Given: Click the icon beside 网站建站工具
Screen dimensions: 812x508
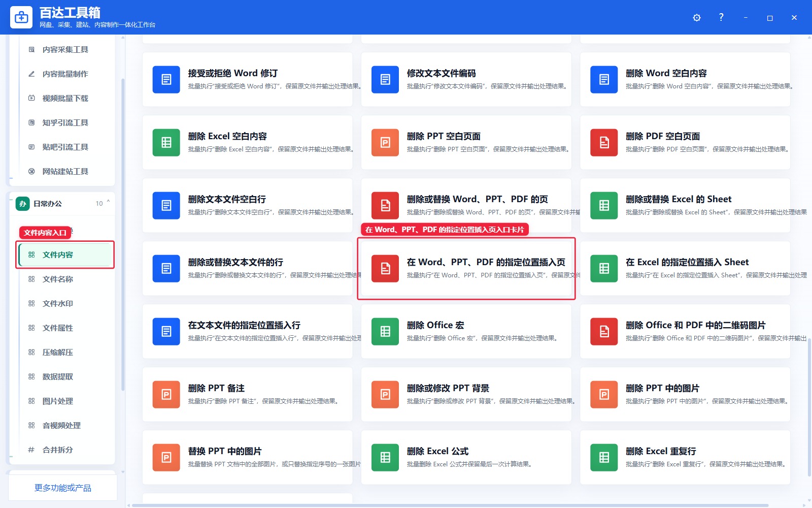Looking at the screenshot, I should (31, 171).
